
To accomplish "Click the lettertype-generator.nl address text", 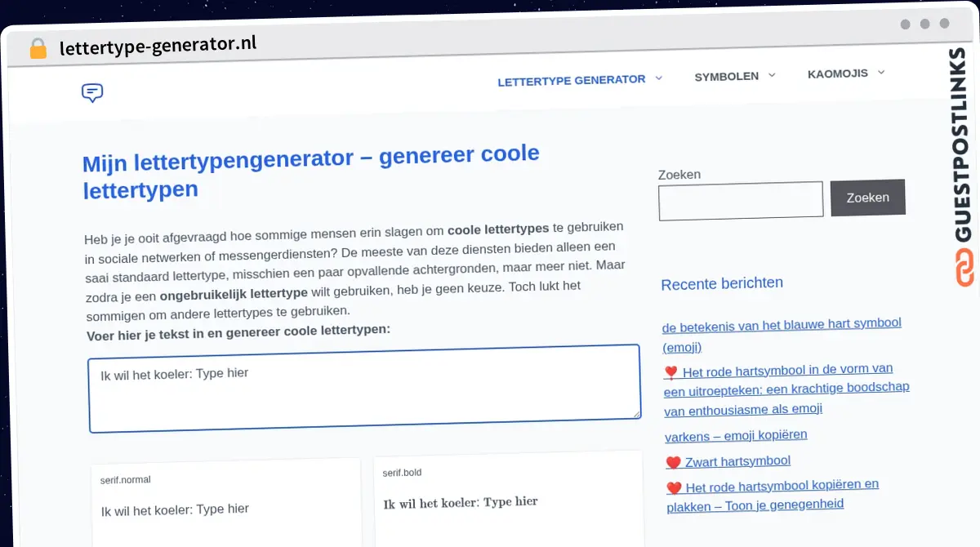I will [x=158, y=46].
